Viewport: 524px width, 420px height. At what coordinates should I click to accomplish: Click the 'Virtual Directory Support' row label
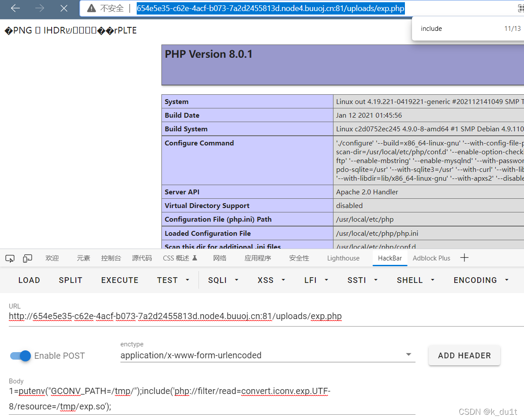(x=207, y=206)
